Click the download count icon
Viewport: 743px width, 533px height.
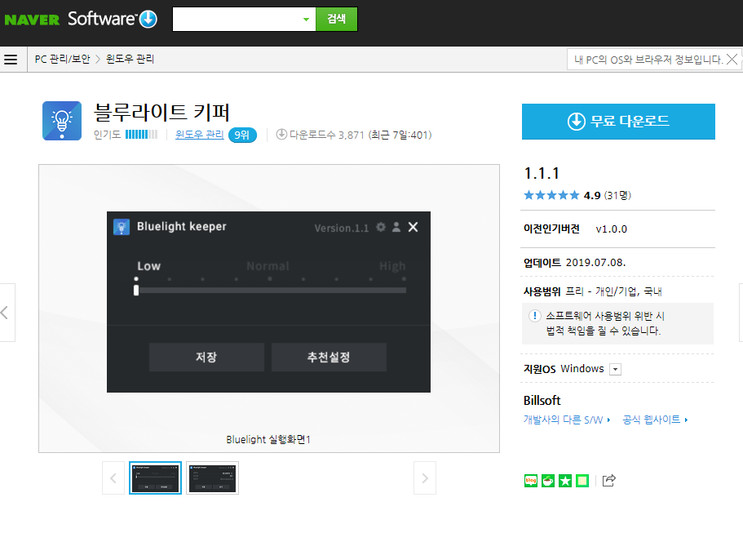tap(281, 134)
